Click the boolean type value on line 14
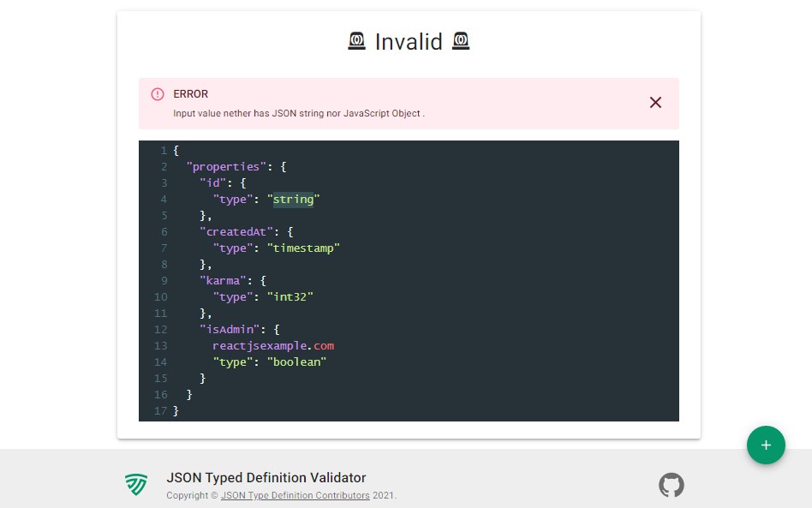 (296, 362)
